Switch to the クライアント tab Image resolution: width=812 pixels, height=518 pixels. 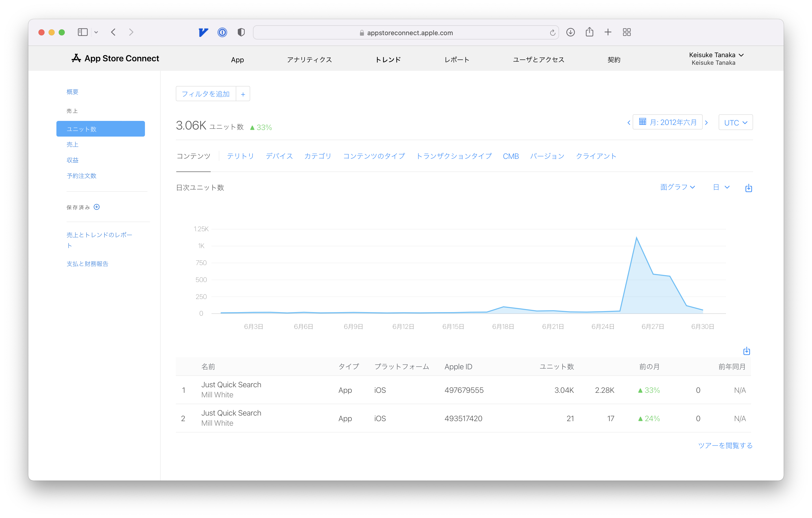coord(596,156)
